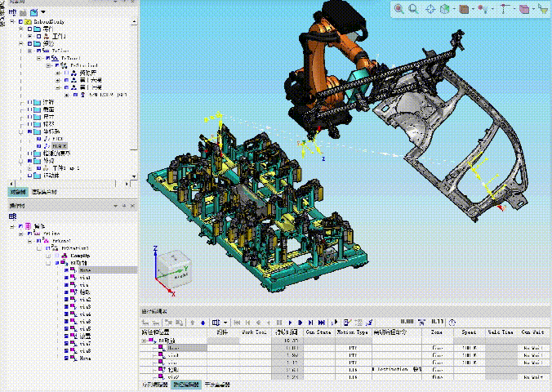The width and height of the screenshot is (552, 392).
Task: Click the Speed column header
Action: tap(469, 332)
